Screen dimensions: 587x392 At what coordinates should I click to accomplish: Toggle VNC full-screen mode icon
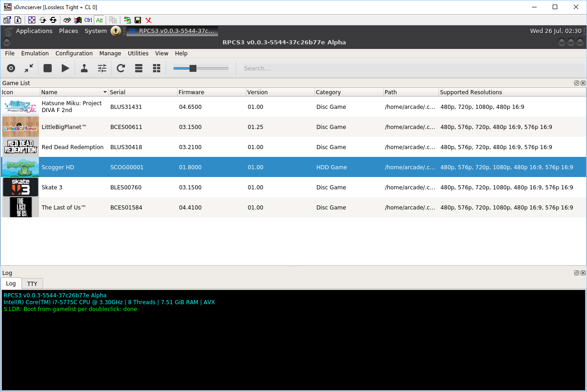coord(32,20)
